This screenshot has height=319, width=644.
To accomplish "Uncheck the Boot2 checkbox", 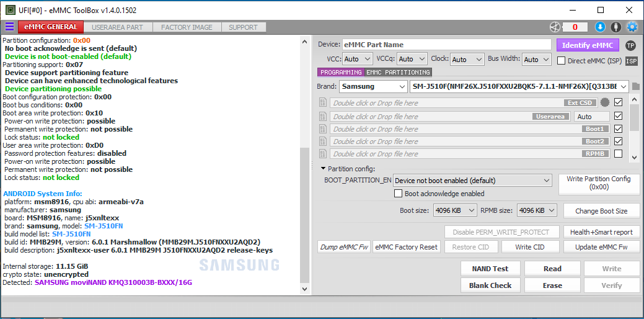I will tap(618, 141).
